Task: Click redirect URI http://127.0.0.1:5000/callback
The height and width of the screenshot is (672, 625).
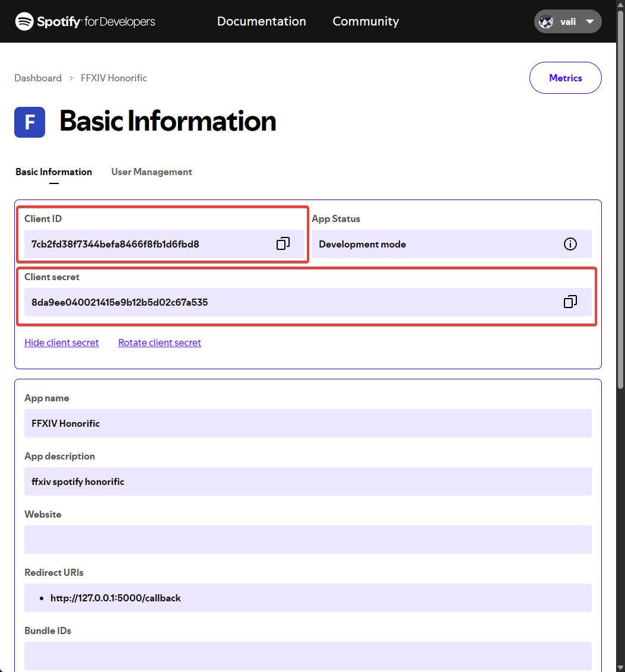Action: [x=116, y=598]
